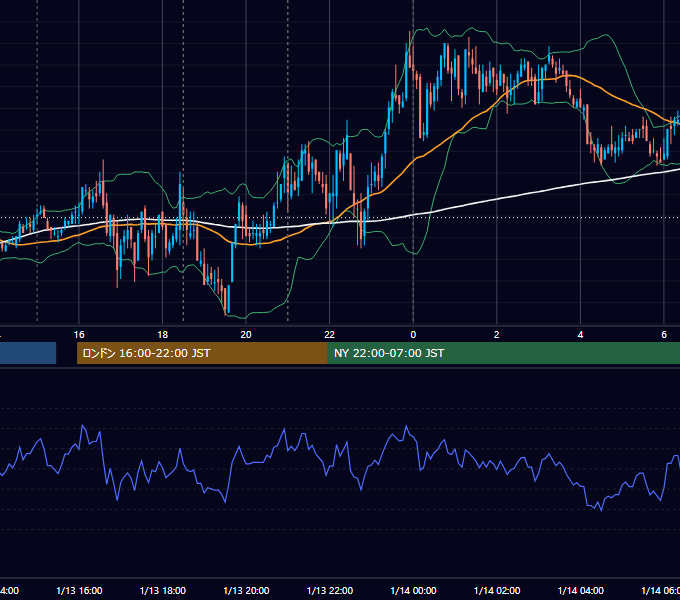Image resolution: width=680 pixels, height=600 pixels.
Task: Click hour label 22 under price chart
Action: [x=330, y=335]
